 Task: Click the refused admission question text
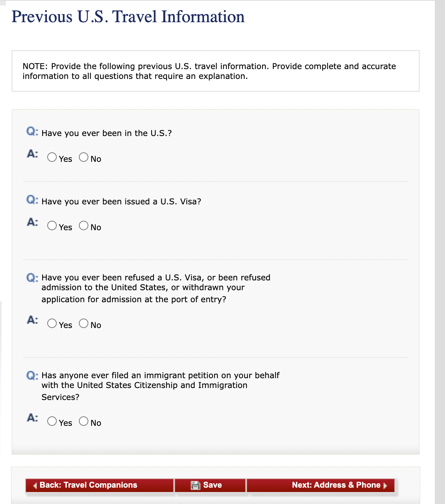(156, 288)
